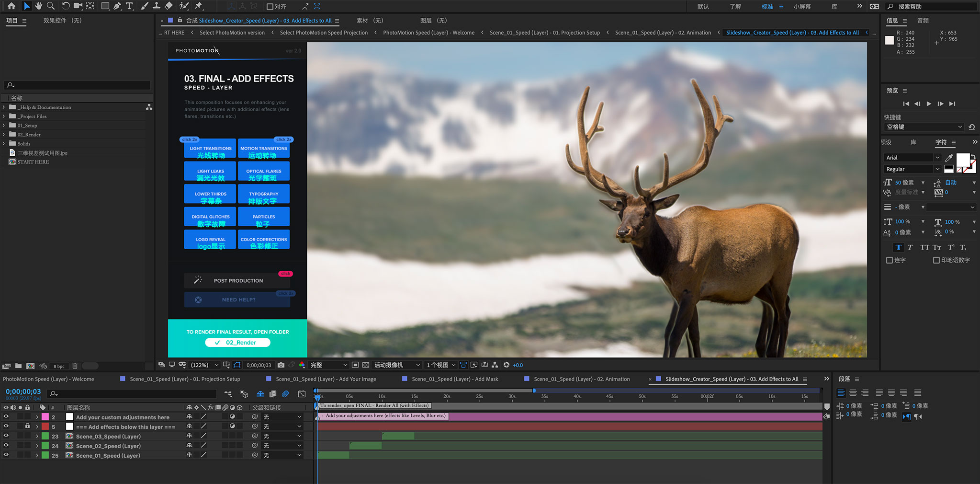Center align paragraph text
The width and height of the screenshot is (980, 484).
pos(853,393)
